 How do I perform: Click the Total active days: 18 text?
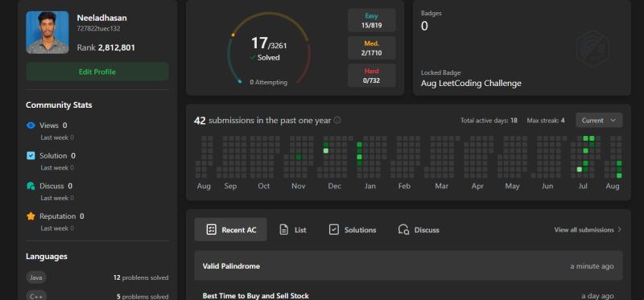489,121
